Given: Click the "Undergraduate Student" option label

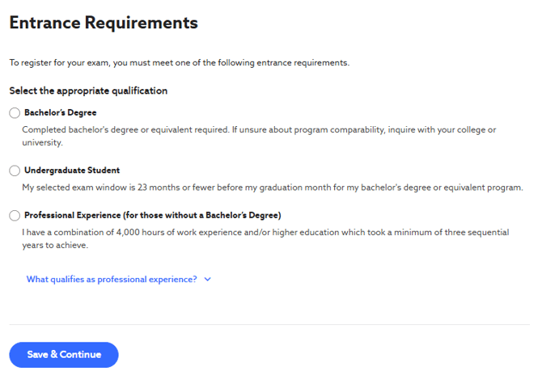Looking at the screenshot, I should coord(72,171).
